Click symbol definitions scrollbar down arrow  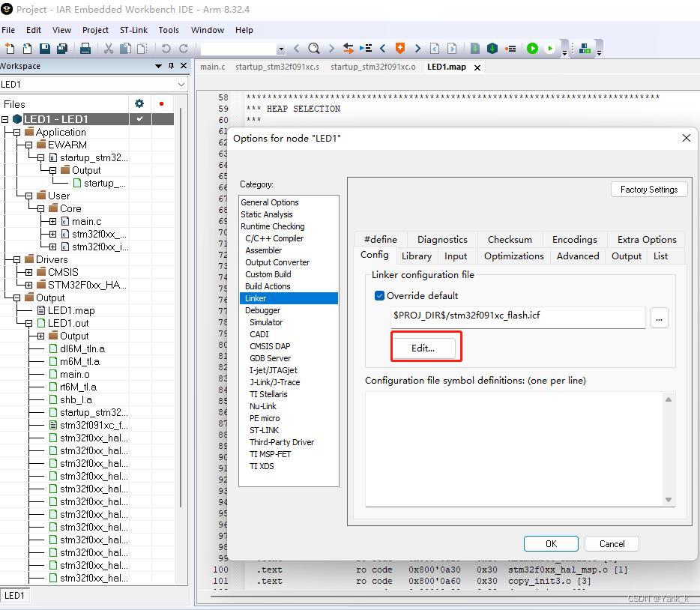[669, 500]
